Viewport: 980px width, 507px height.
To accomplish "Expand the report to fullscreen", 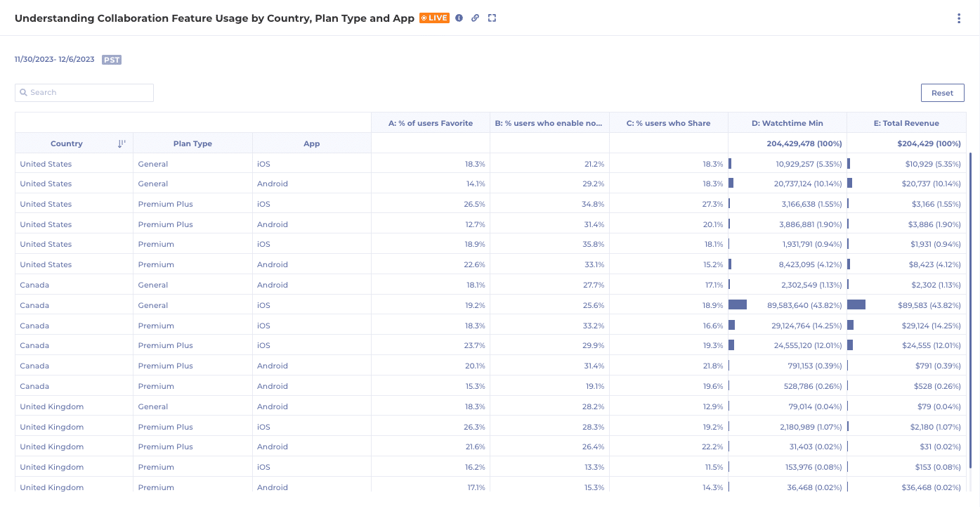I will 492,18.
